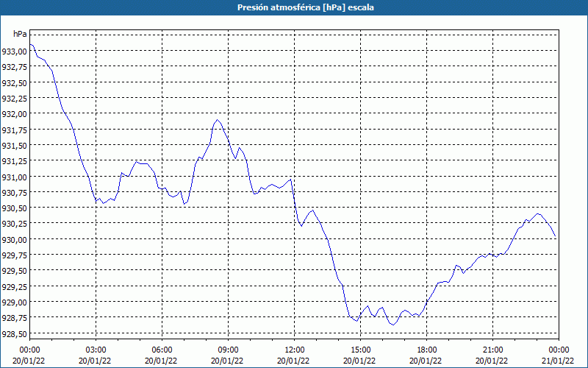588x368 pixels.
Task: Click the 932,25 y-axis value
Action: pos(14,99)
